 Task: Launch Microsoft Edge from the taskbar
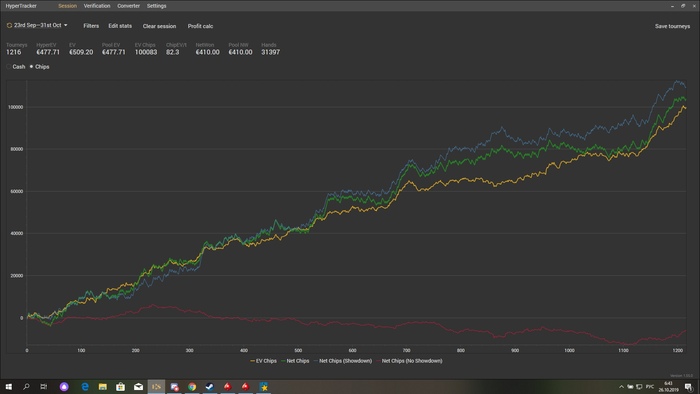click(85, 386)
